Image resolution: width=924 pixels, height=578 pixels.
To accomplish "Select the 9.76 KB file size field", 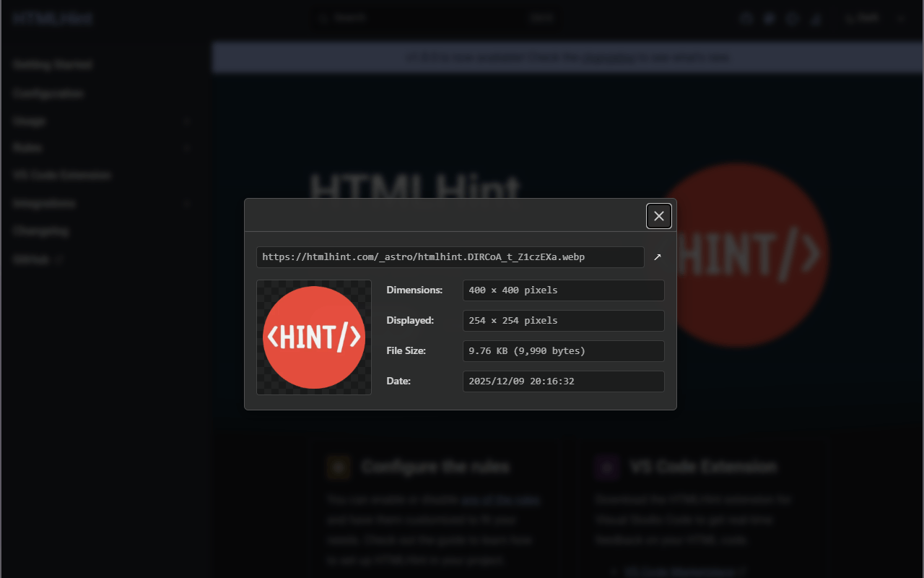I will (x=563, y=351).
